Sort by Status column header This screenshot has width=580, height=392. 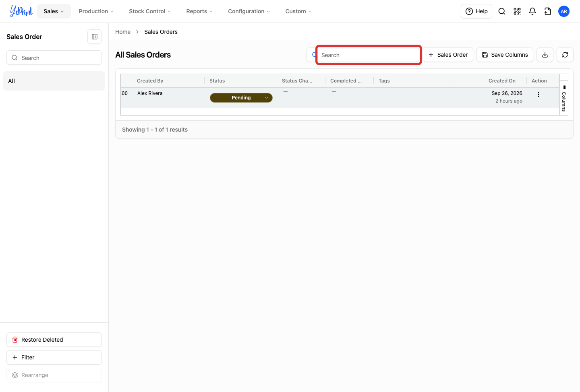[x=217, y=81]
